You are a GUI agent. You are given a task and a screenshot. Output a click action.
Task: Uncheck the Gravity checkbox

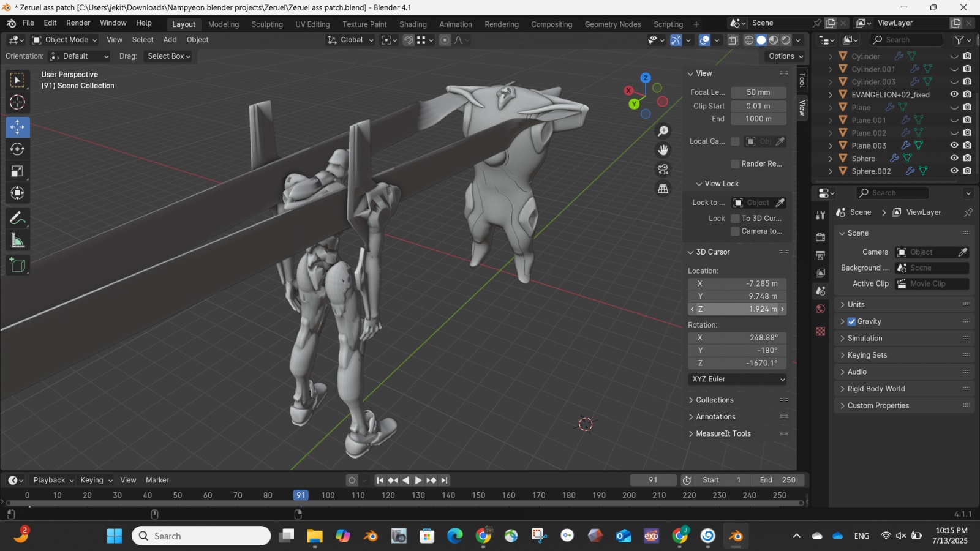coord(851,321)
